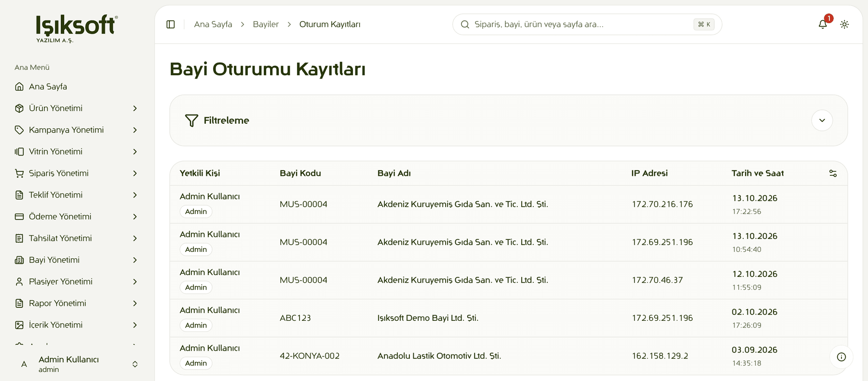Screen dimensions: 868x381
Task: Toggle the sidebar panel icon
Action: (x=171, y=24)
